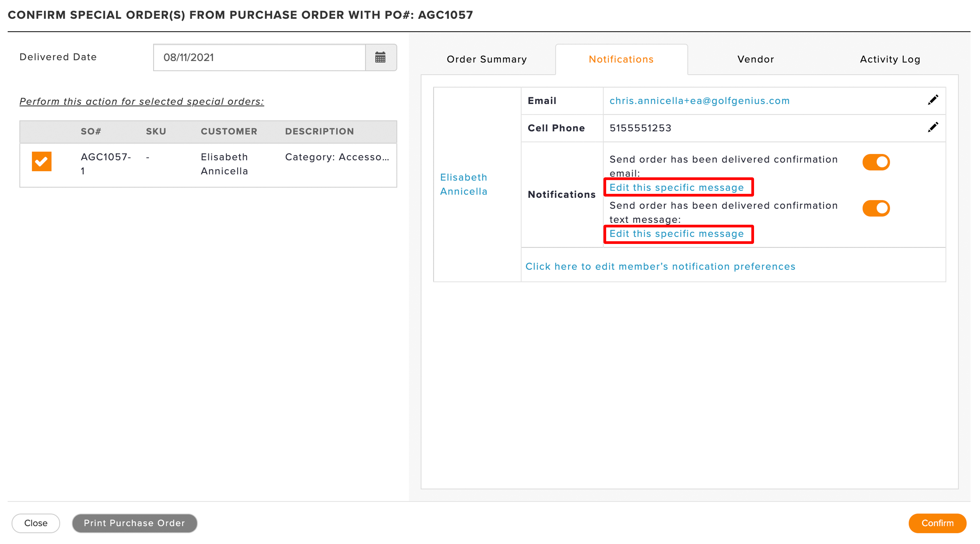
Task: Toggle delivered confirmation email switch
Action: click(876, 162)
